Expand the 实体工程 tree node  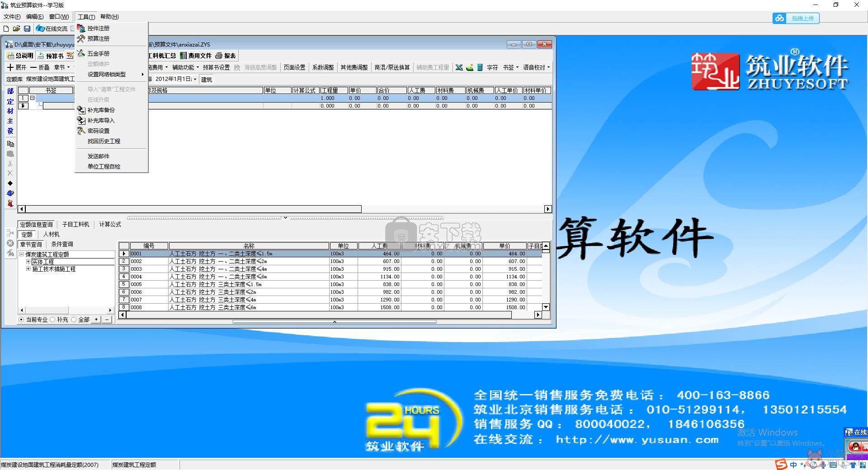tap(28, 262)
